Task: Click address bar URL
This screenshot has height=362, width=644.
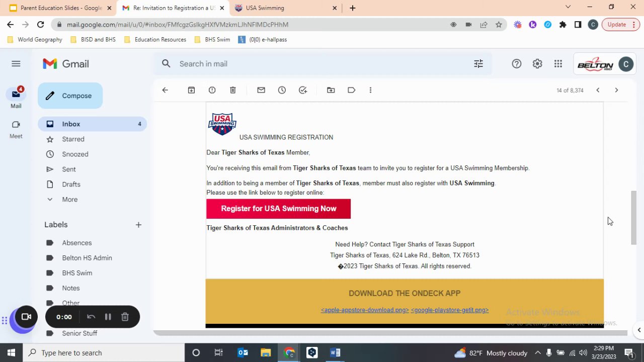Action: [x=178, y=24]
